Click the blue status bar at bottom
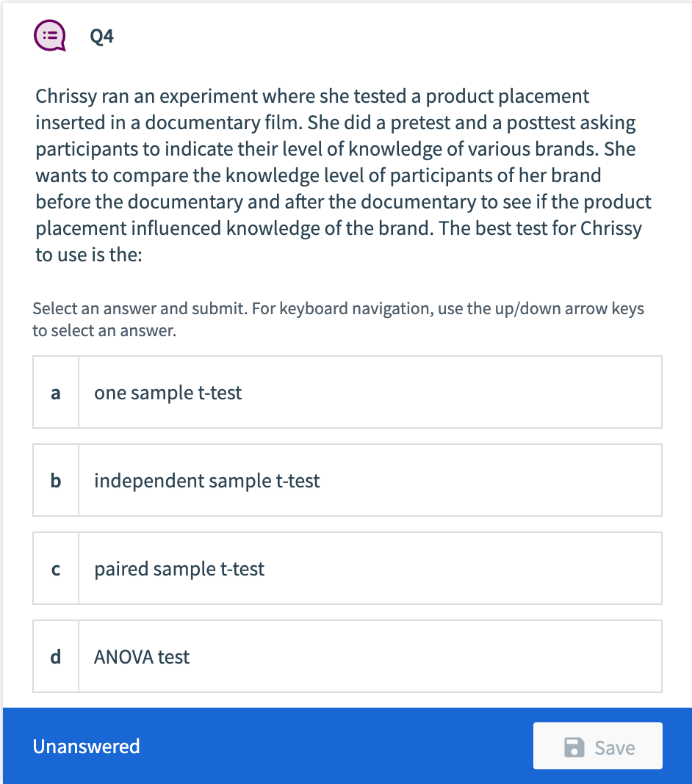The width and height of the screenshot is (692, 784). (x=346, y=746)
